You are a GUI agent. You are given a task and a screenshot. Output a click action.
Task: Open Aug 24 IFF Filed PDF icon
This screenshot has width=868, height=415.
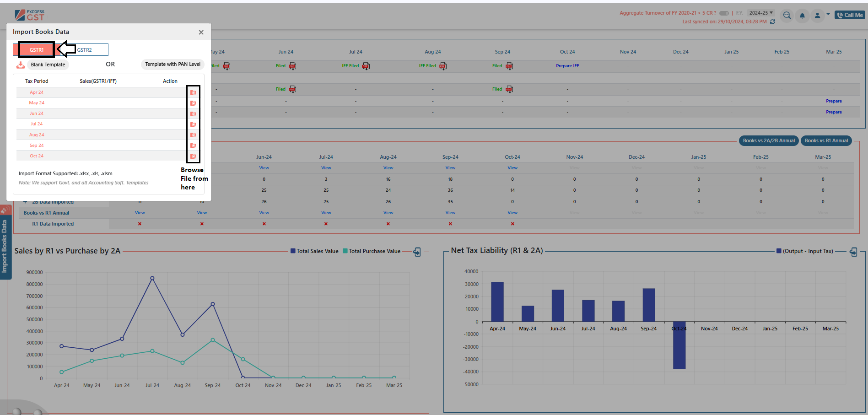point(443,66)
